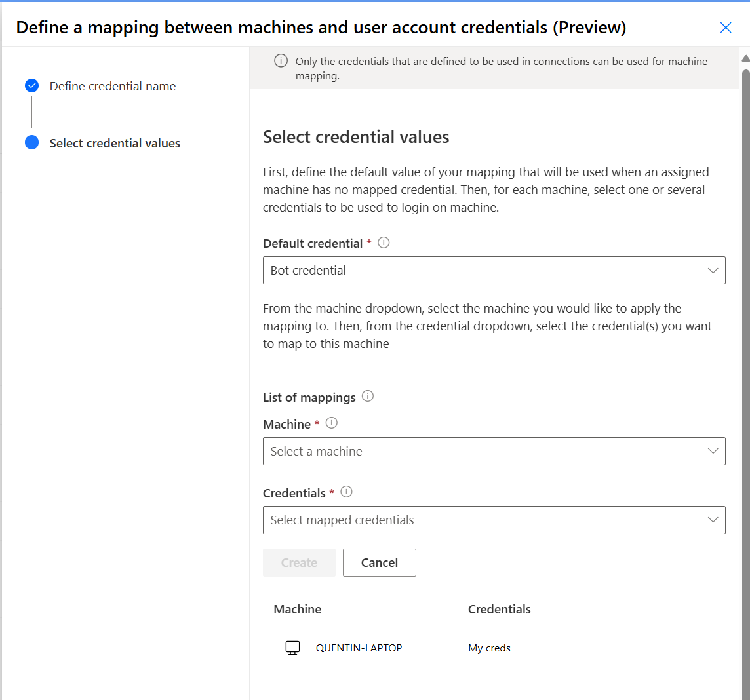Click the info icon beside Default credential
Image resolution: width=750 pixels, height=700 pixels.
click(384, 243)
